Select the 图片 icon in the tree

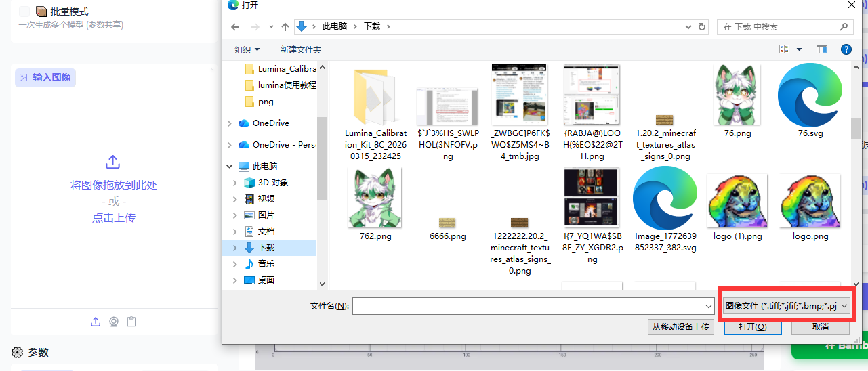pos(249,215)
